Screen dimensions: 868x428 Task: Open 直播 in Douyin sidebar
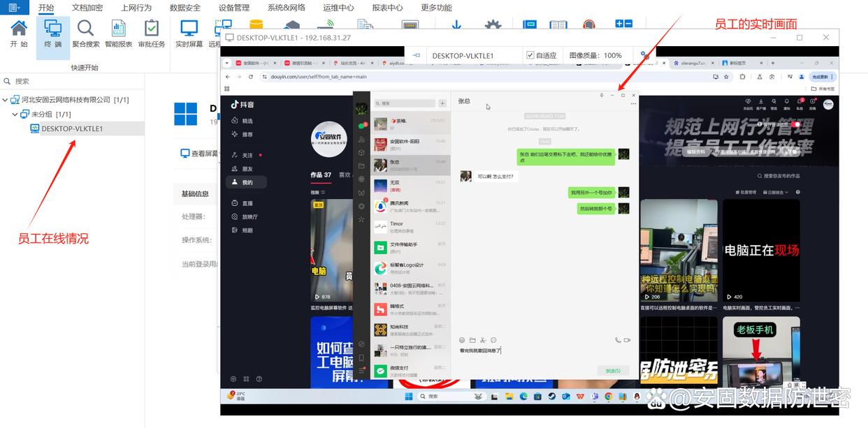tap(241, 203)
